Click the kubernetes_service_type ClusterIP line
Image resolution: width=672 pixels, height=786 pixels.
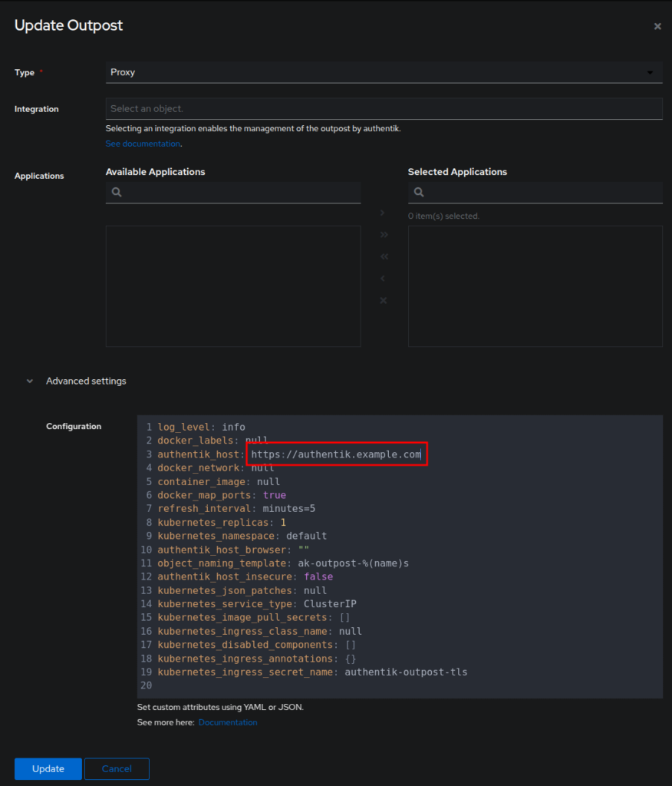(x=257, y=604)
